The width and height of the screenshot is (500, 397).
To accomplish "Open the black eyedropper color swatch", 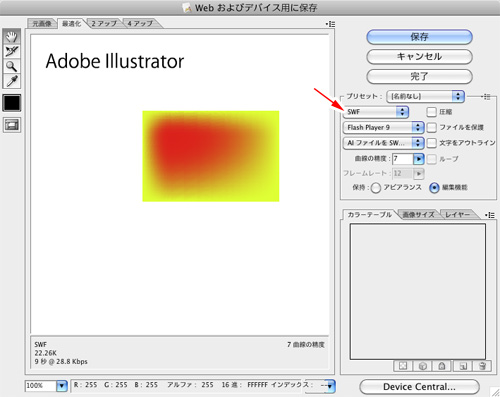I will tap(12, 103).
